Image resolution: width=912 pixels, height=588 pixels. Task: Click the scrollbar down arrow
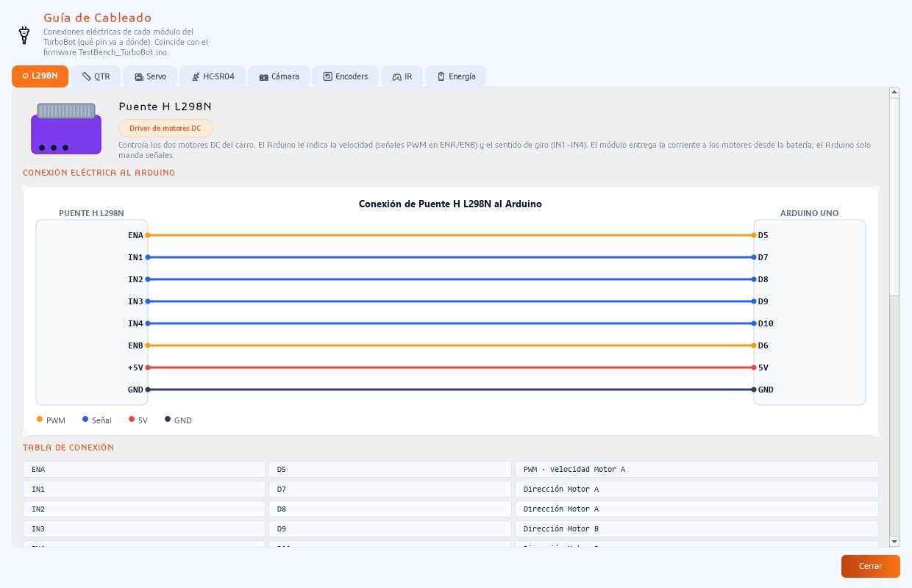coord(894,541)
